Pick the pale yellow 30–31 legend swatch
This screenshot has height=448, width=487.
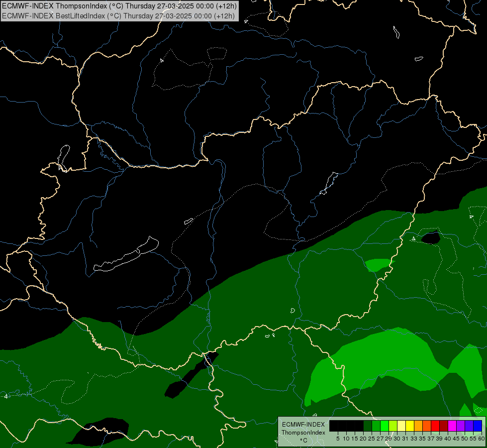(x=401, y=426)
